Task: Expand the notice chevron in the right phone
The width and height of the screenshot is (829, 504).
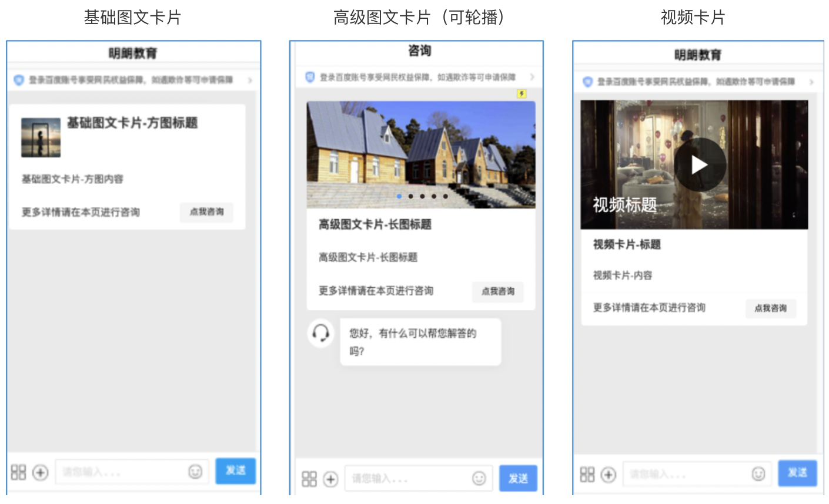Action: 811,82
